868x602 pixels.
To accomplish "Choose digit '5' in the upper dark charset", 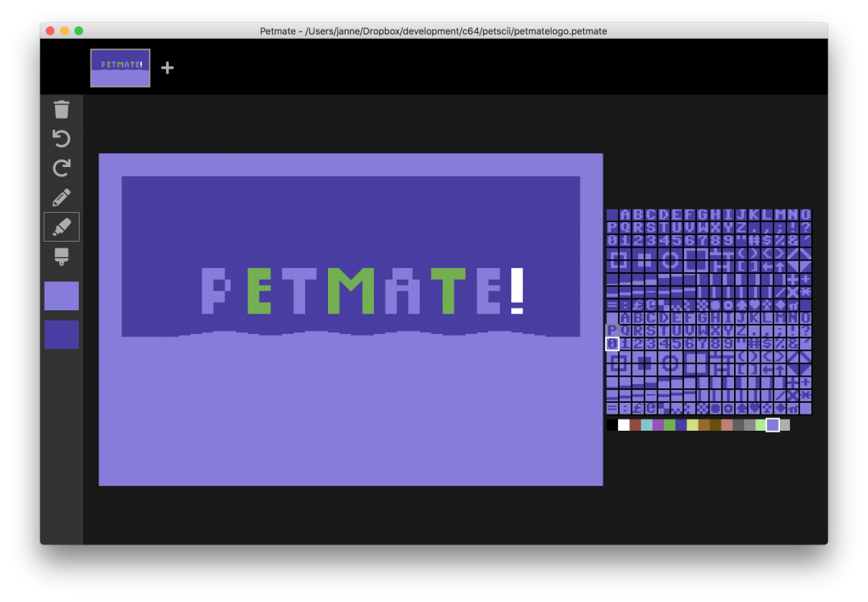I will (676, 240).
